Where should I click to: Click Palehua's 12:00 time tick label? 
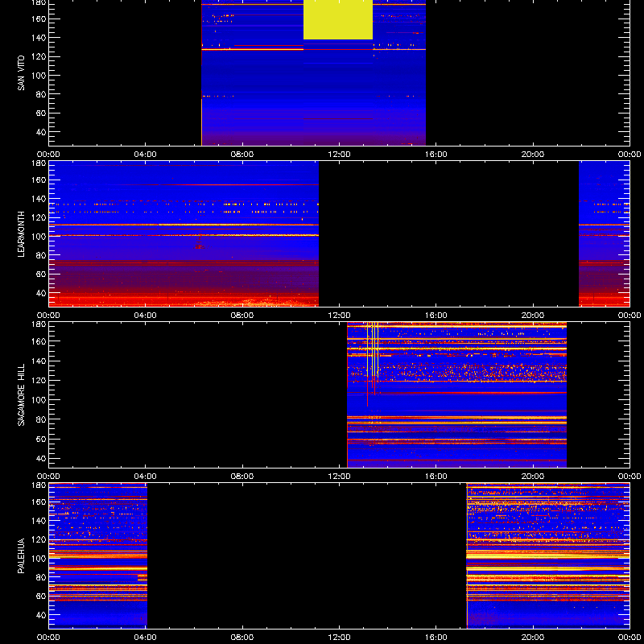click(339, 638)
